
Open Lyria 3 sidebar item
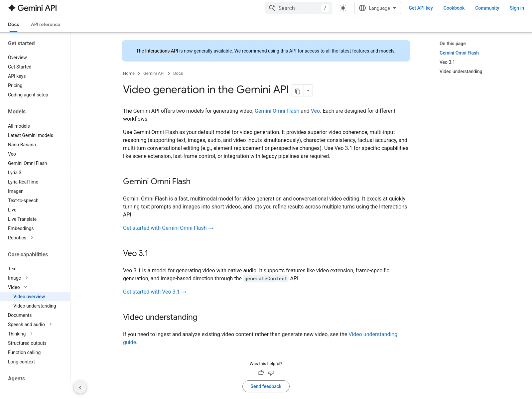coord(15,173)
